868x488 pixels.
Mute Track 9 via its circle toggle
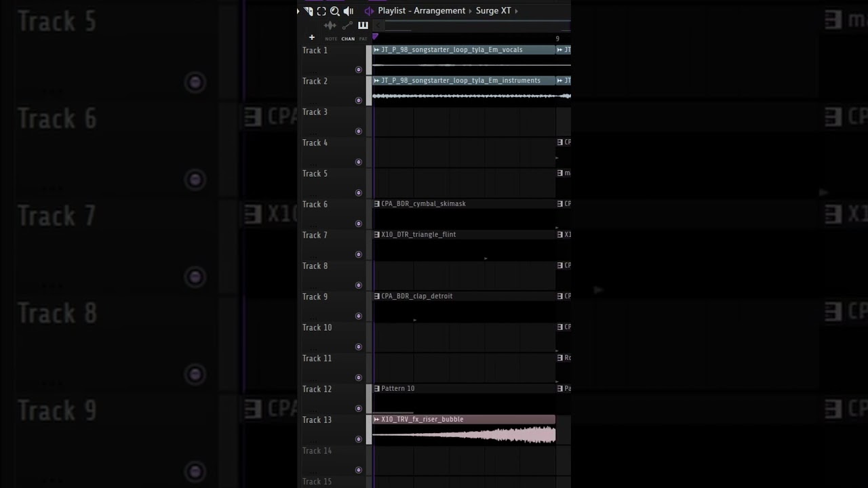359,316
